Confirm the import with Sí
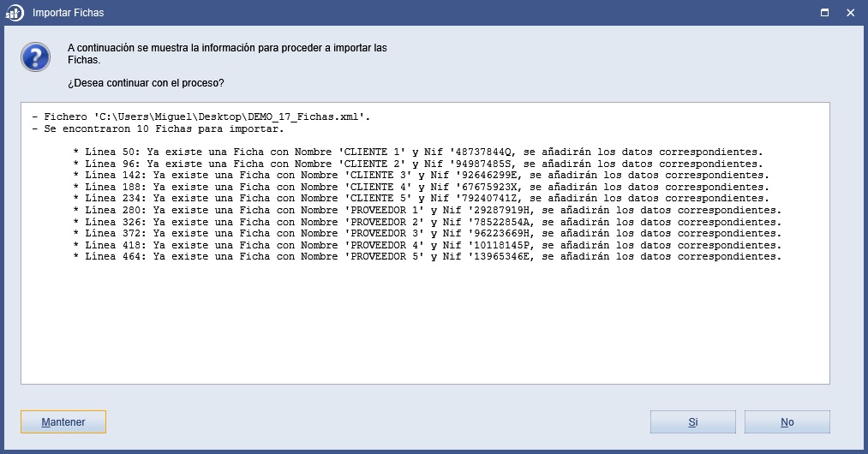The image size is (868, 454). click(692, 422)
